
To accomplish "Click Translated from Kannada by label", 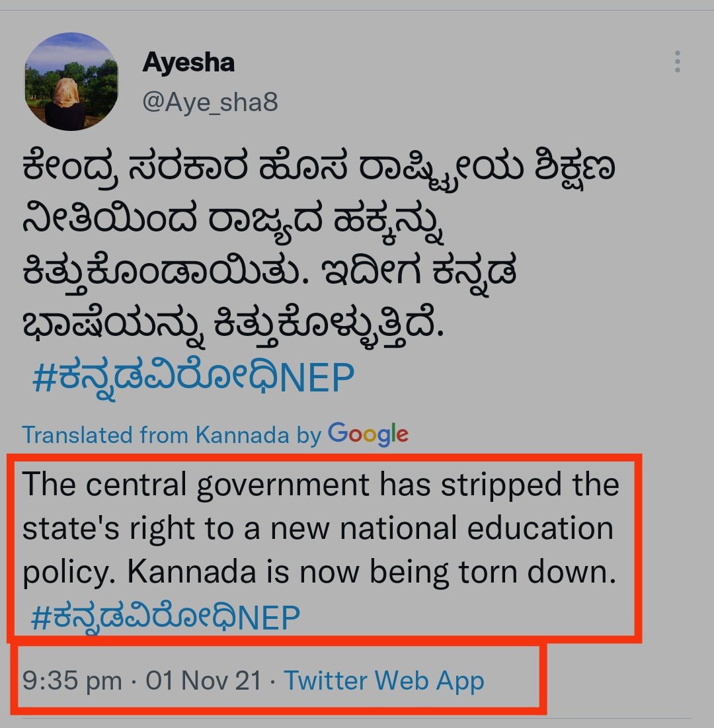I will point(172,435).
